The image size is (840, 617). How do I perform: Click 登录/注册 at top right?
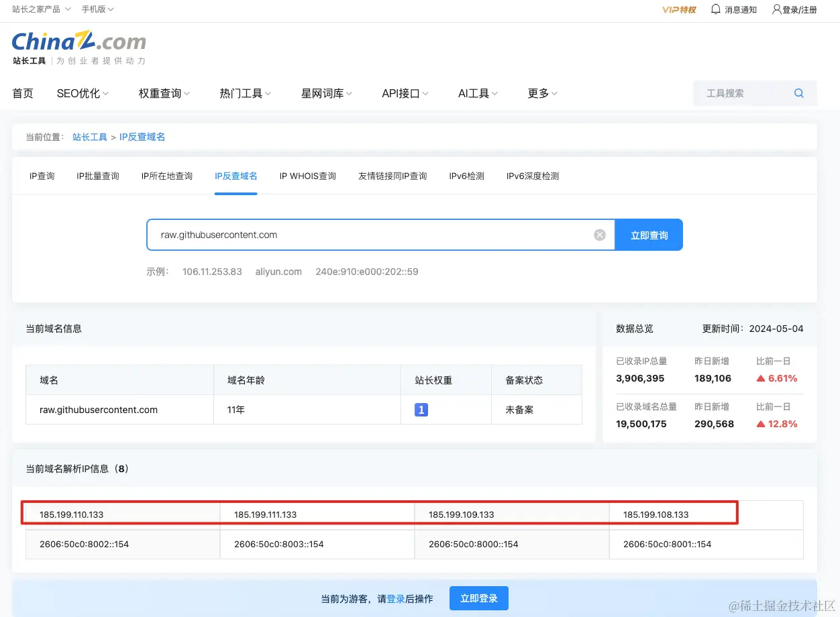[x=800, y=9]
